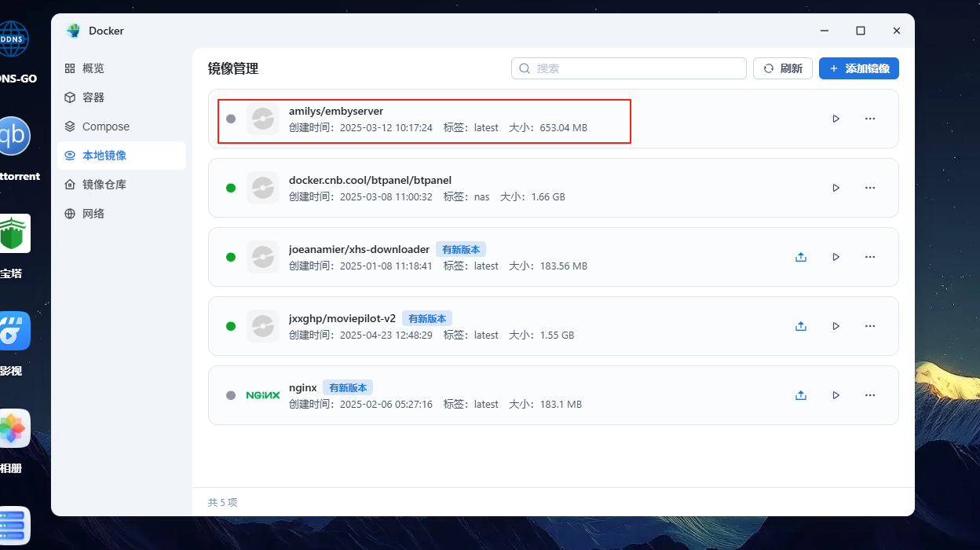
Task: Click the 搜索 search field
Action: point(628,68)
